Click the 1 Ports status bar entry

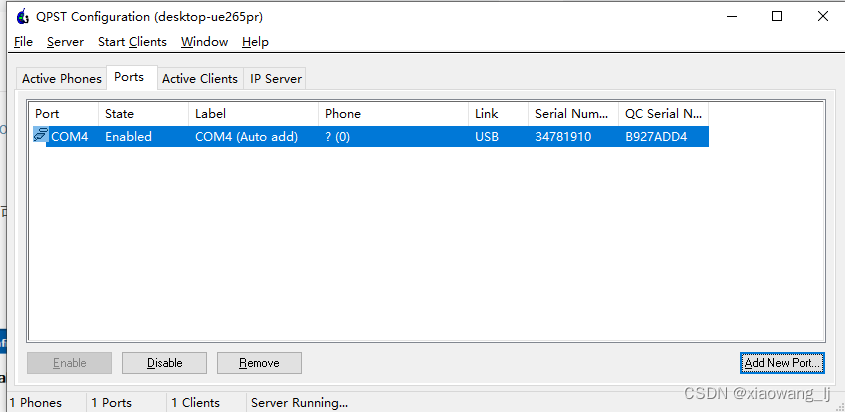[x=112, y=403]
